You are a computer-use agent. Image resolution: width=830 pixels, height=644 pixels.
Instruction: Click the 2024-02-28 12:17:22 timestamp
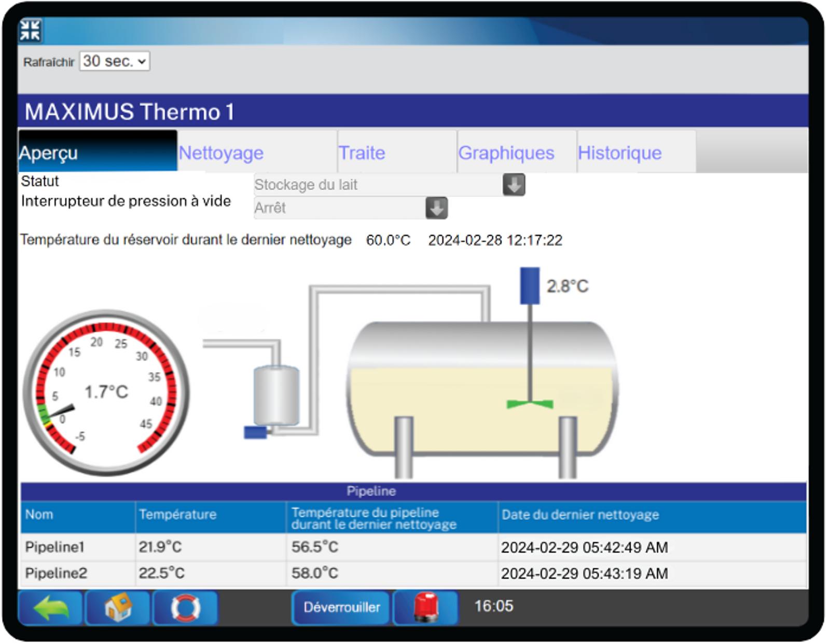(495, 240)
